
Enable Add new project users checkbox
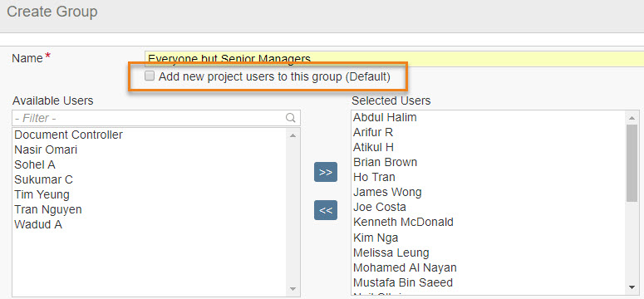[x=150, y=76]
